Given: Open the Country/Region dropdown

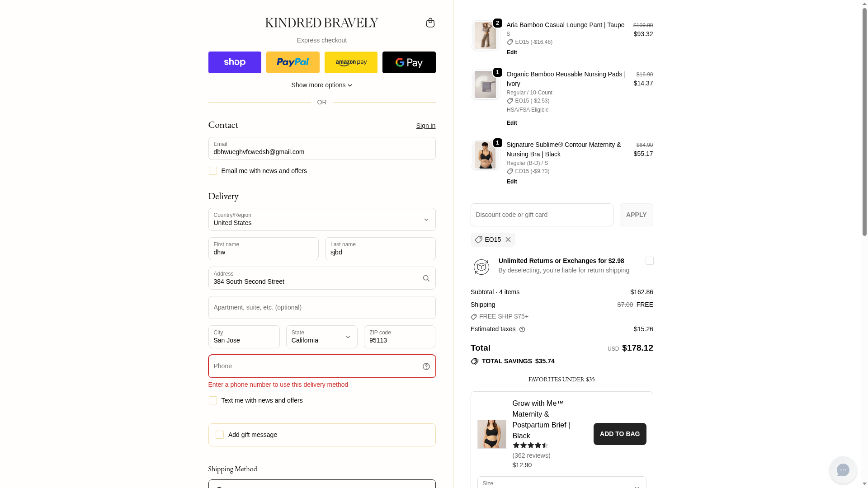Looking at the screenshot, I should (x=321, y=220).
